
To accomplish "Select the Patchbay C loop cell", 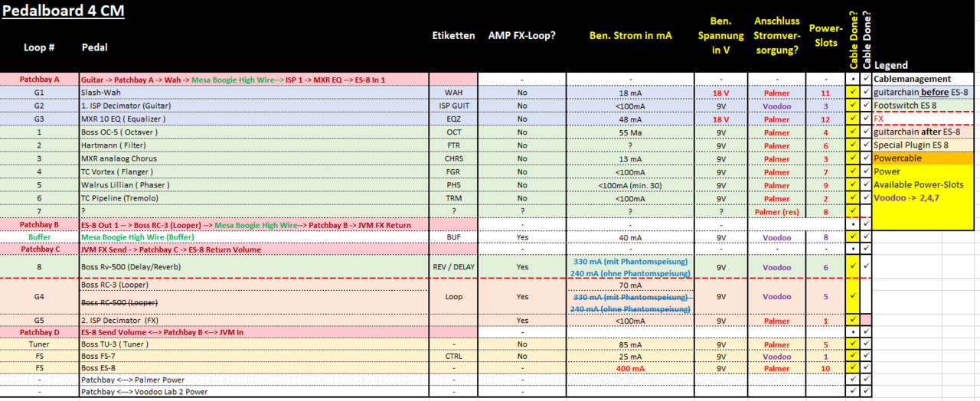I will [39, 249].
